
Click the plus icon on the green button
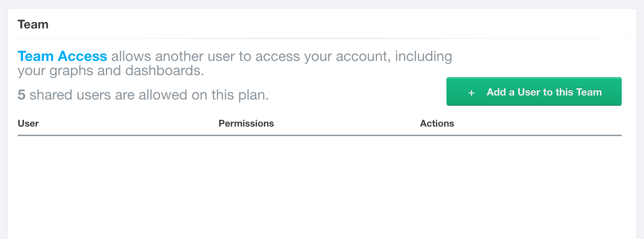pyautogui.click(x=471, y=92)
